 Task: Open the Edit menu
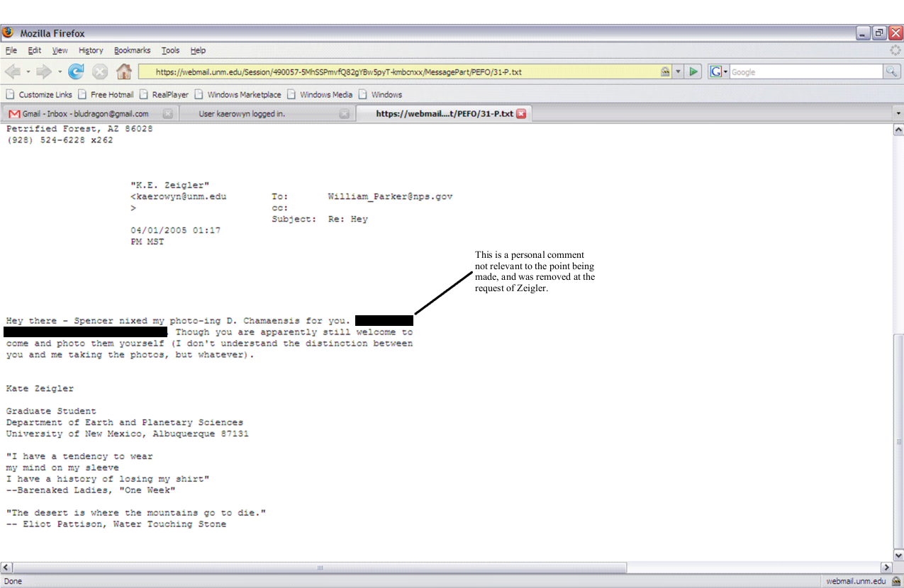coord(35,50)
